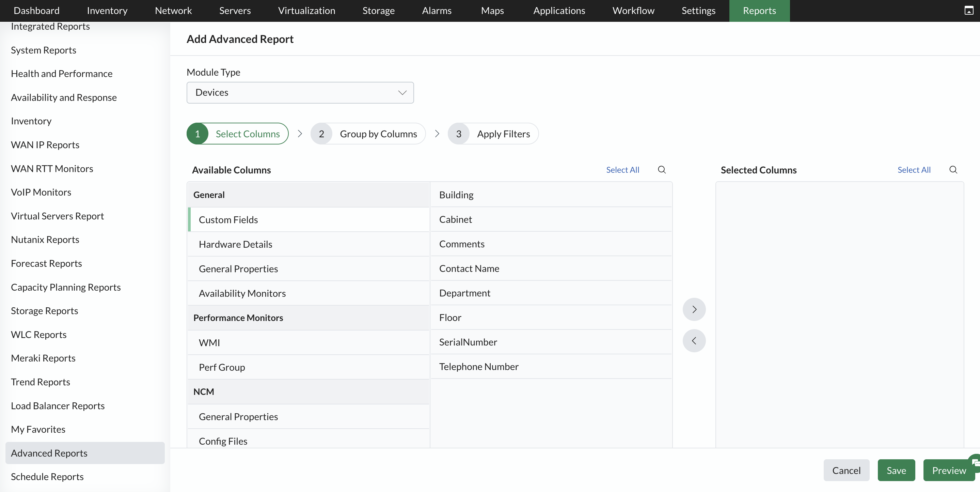
Task: Open the Applications menu
Action: point(559,11)
